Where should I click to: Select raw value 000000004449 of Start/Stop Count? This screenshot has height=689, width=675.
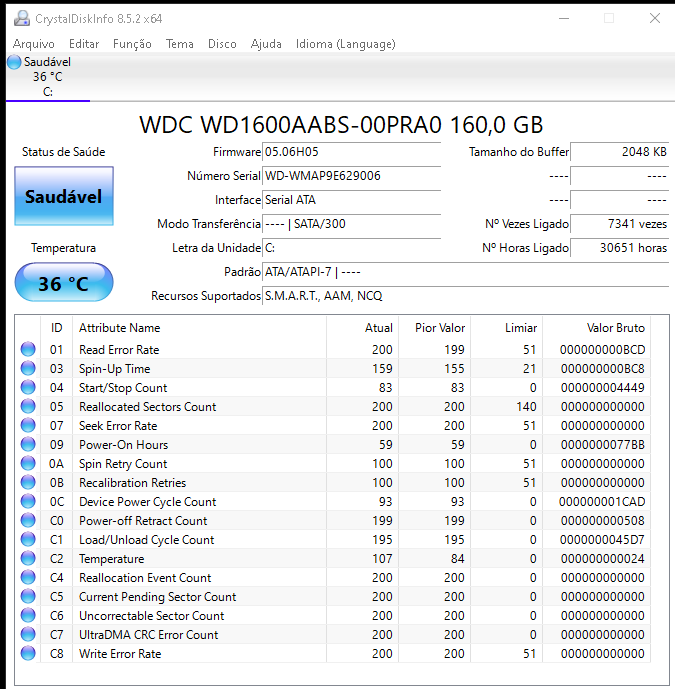602,388
